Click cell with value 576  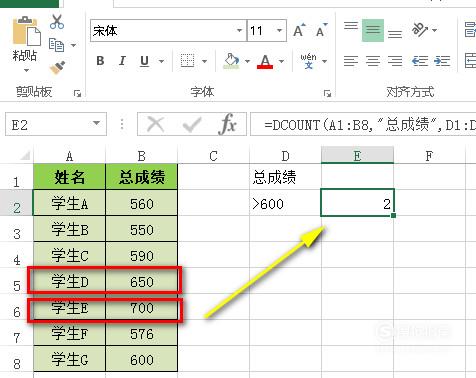click(x=142, y=333)
